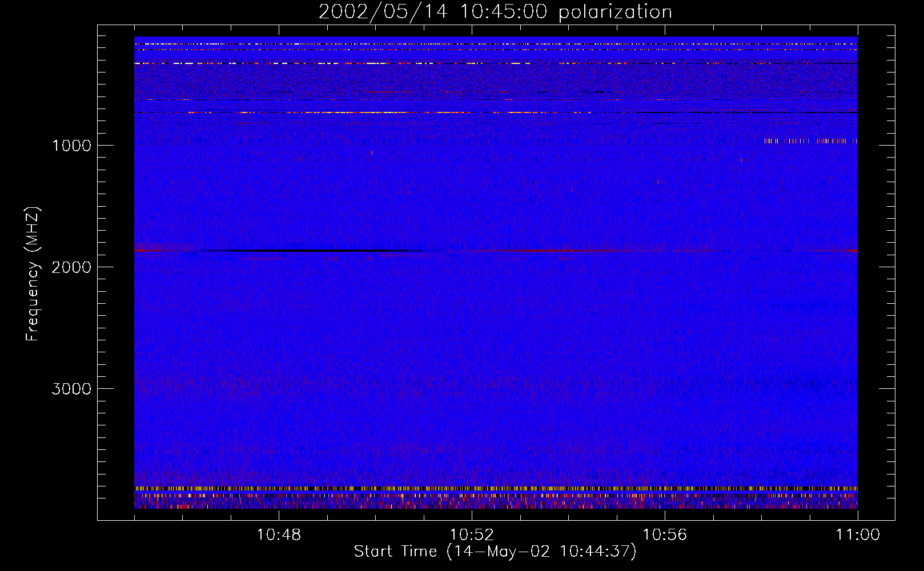Click the 1000 frequency tick label

[x=71, y=146]
